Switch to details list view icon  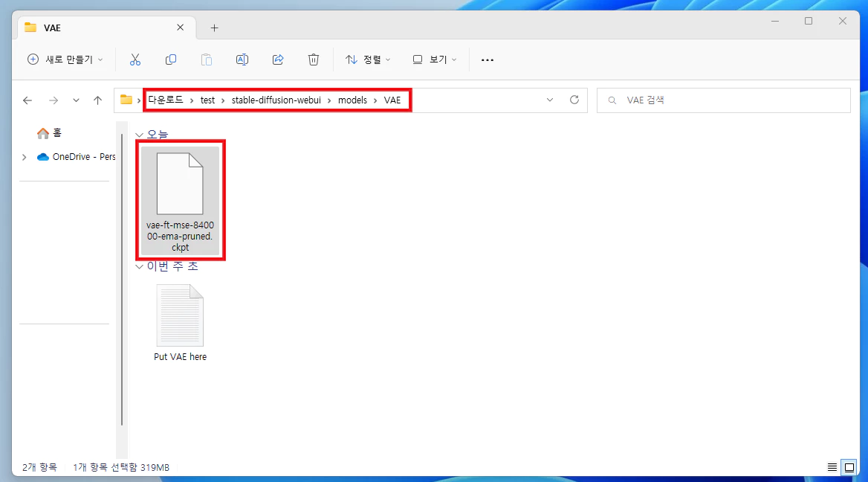832,467
